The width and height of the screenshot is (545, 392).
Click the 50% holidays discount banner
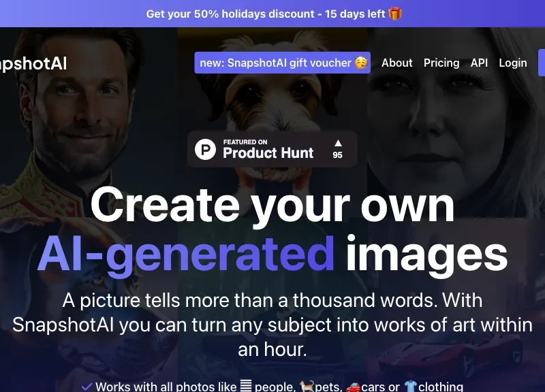pos(272,14)
